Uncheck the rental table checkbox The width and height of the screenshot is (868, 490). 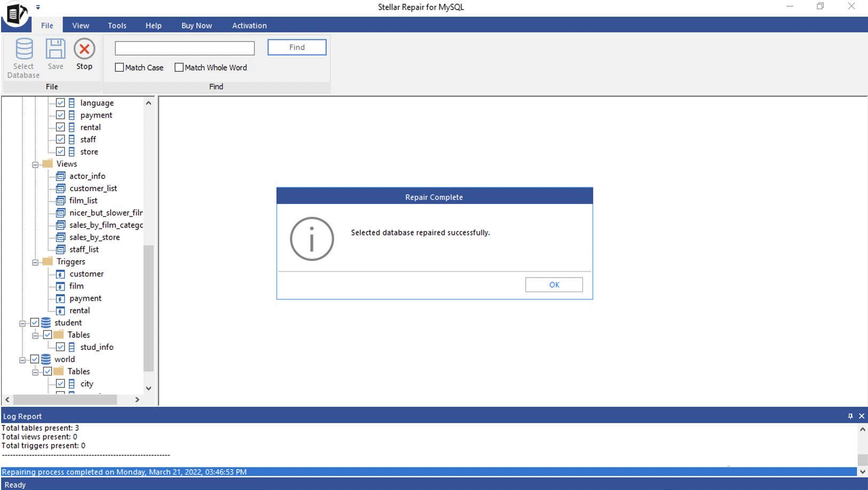click(x=60, y=127)
